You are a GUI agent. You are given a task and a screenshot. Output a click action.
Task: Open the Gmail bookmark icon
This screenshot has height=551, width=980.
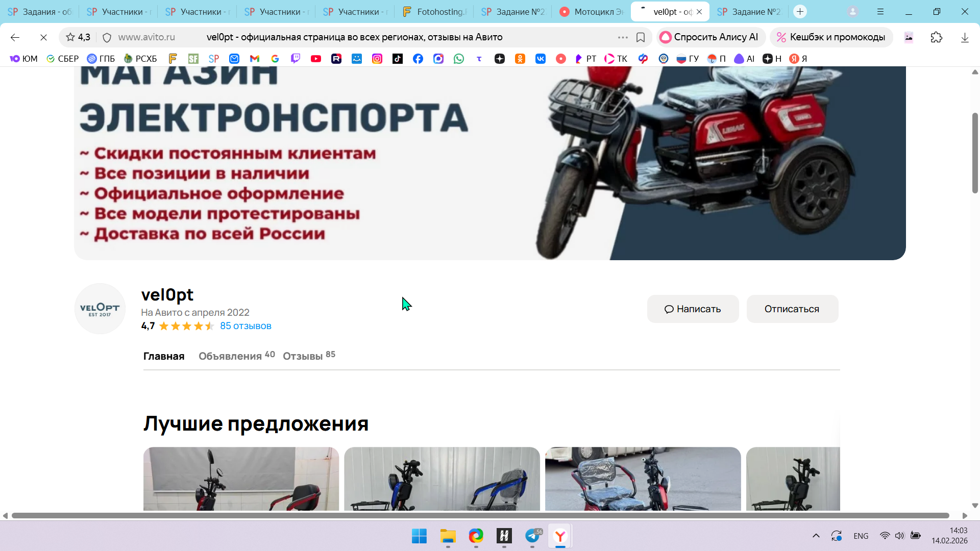[x=255, y=59]
